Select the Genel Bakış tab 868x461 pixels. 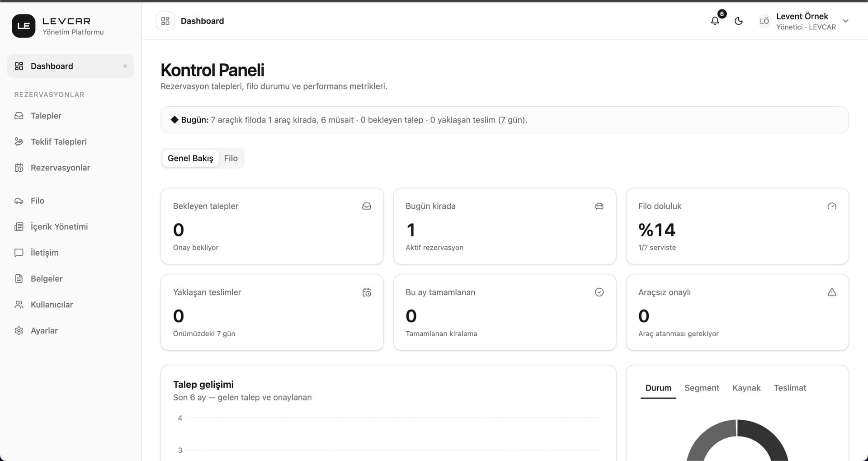[190, 158]
